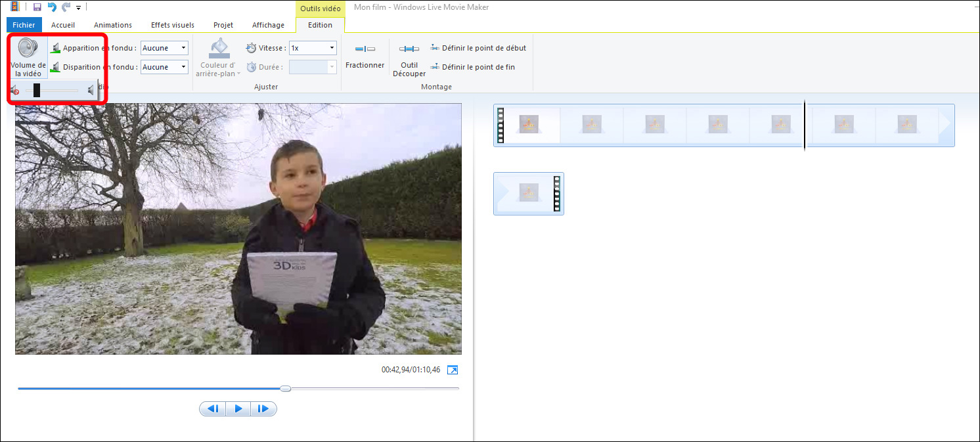Open the Outil Découper tool
Image resolution: width=980 pixels, height=442 pixels.
[409, 59]
